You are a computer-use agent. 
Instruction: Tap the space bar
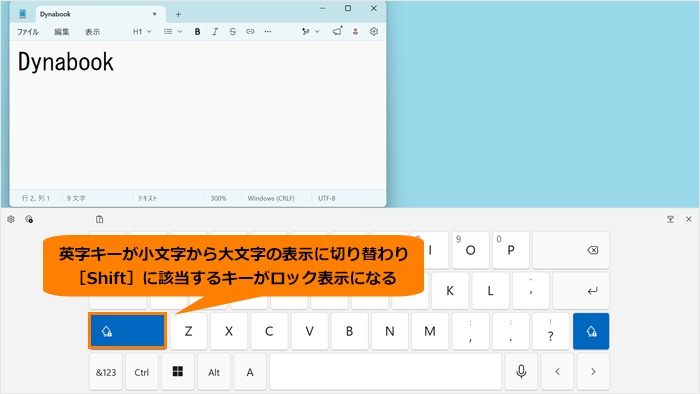pos(386,372)
